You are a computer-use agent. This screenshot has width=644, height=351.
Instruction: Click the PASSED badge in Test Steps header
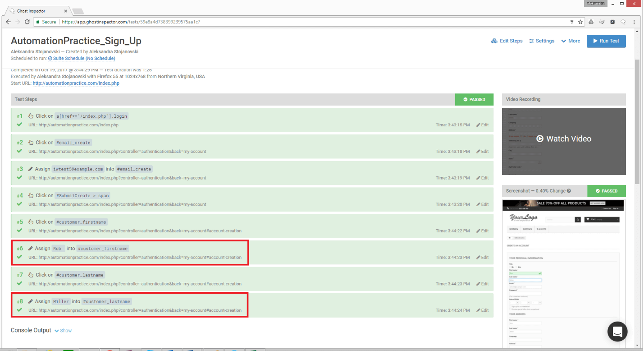pyautogui.click(x=474, y=99)
